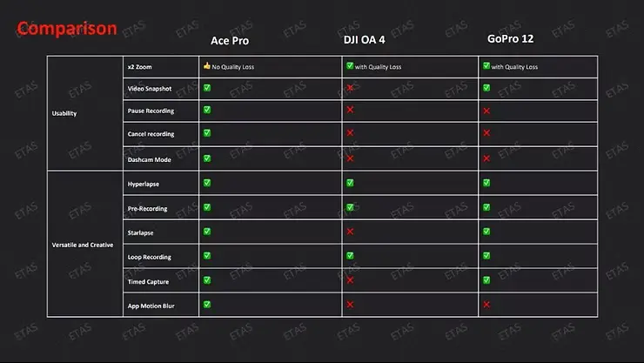644x363 pixels.
Task: Click the red Comparison title
Action: tap(66, 29)
